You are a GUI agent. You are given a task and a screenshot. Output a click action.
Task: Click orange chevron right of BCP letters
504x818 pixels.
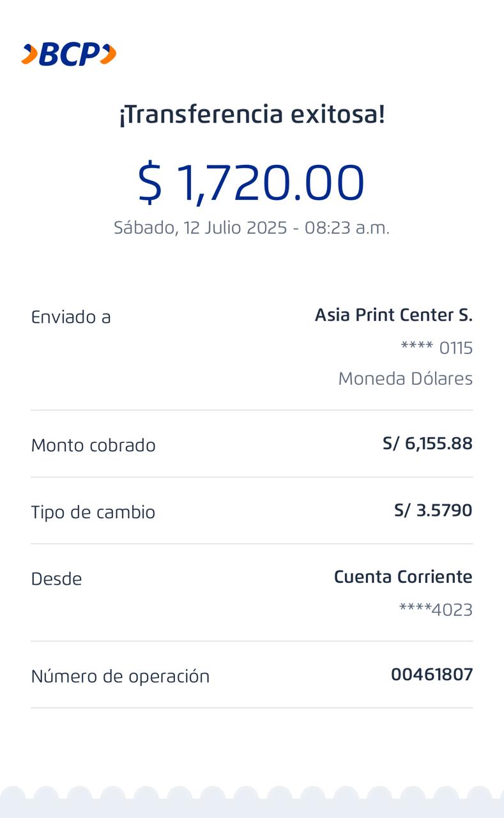coord(109,54)
